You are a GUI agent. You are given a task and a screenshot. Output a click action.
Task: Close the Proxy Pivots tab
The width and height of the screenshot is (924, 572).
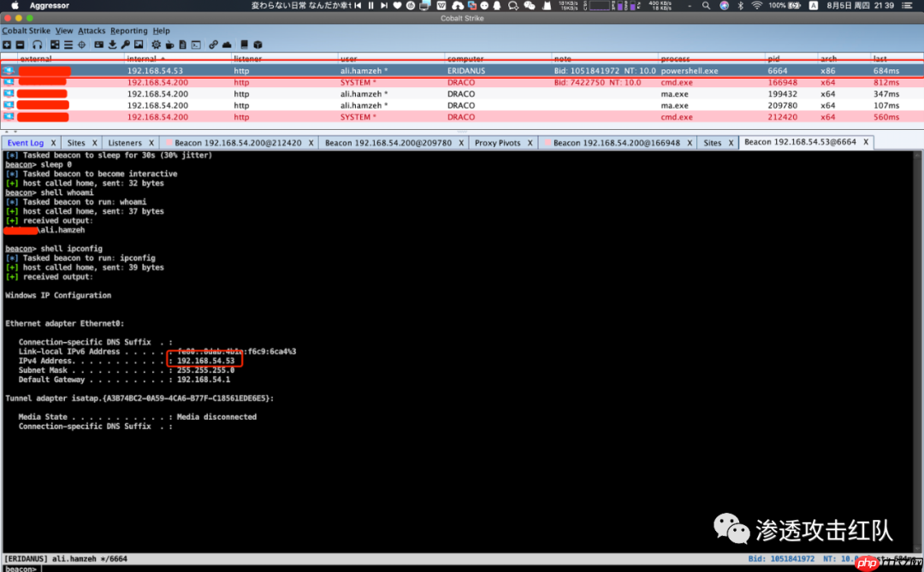click(530, 143)
